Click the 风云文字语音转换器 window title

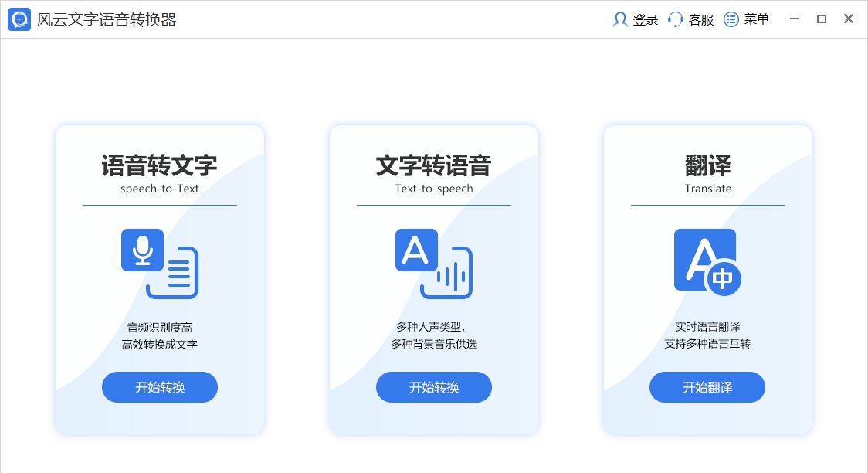tap(107, 19)
